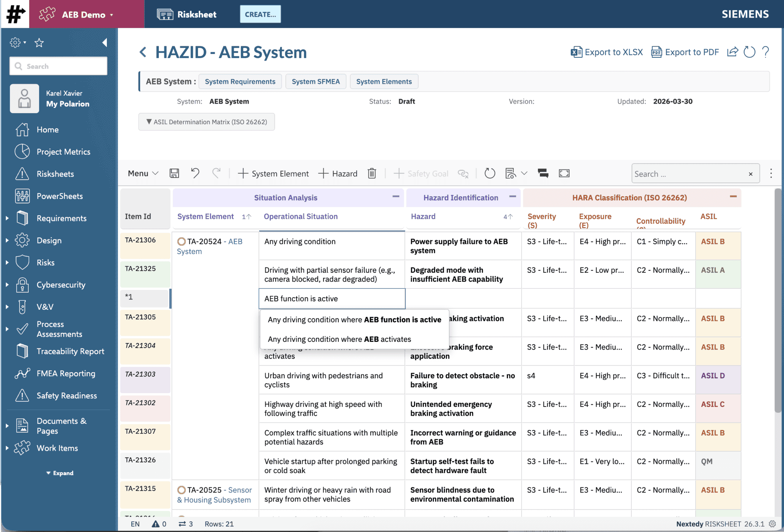Open the comments speech bubble icon
The width and height of the screenshot is (784, 532).
(x=543, y=174)
